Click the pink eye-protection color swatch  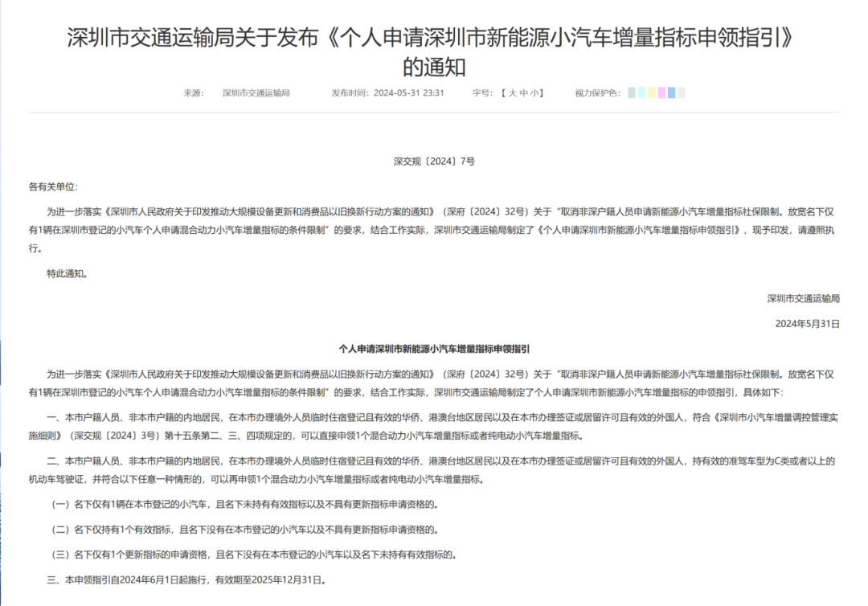pos(661,92)
